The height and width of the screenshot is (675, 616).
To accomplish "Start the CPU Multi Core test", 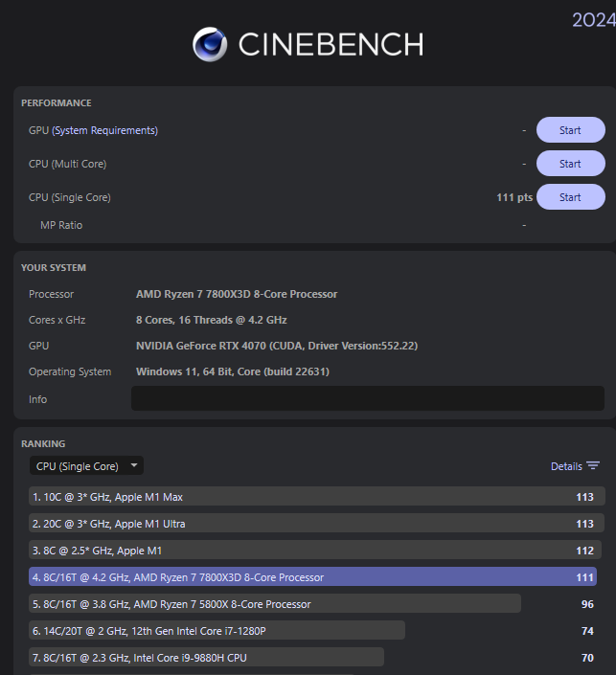I will click(570, 164).
